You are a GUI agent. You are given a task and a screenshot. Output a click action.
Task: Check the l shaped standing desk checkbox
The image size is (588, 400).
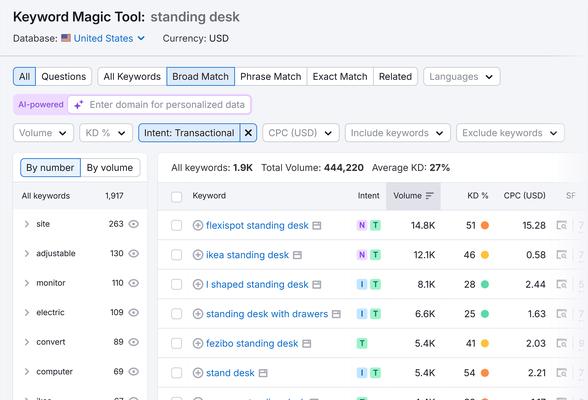click(x=176, y=285)
